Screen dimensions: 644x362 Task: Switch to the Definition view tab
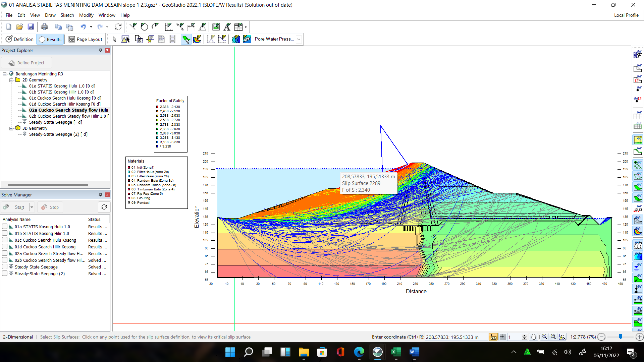click(19, 39)
